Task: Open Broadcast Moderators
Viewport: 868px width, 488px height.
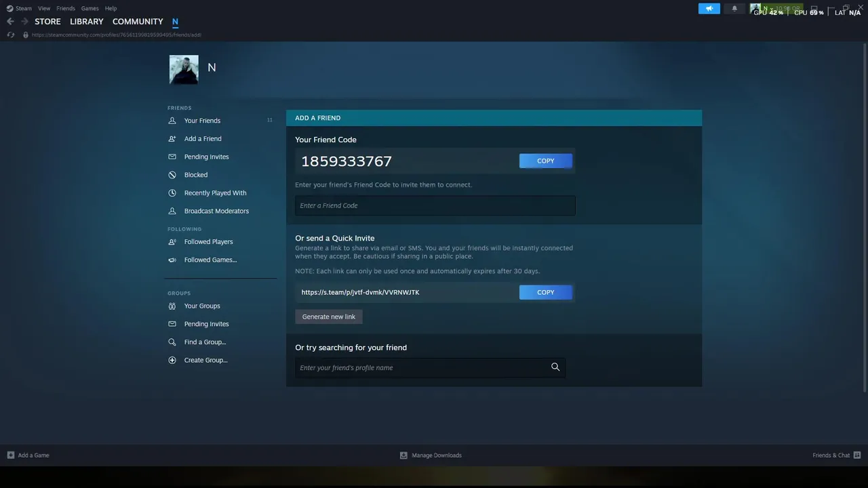Action: click(x=216, y=211)
